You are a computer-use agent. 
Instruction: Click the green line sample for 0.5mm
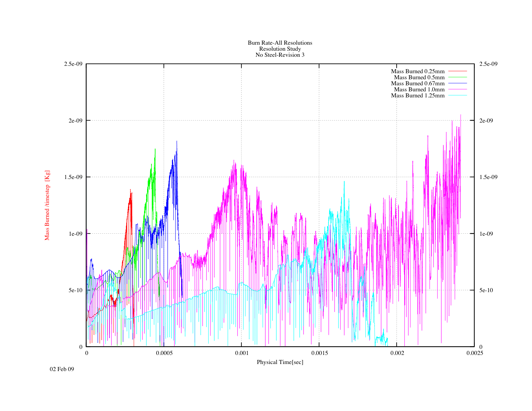tap(457, 77)
